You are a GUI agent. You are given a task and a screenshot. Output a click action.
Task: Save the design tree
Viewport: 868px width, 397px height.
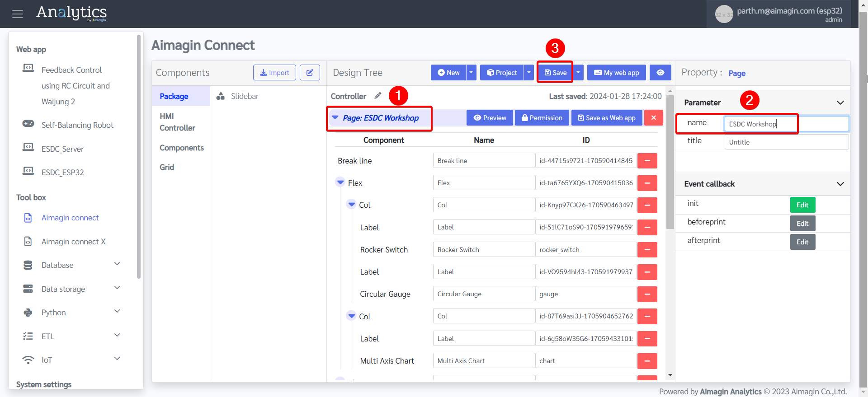pyautogui.click(x=555, y=73)
